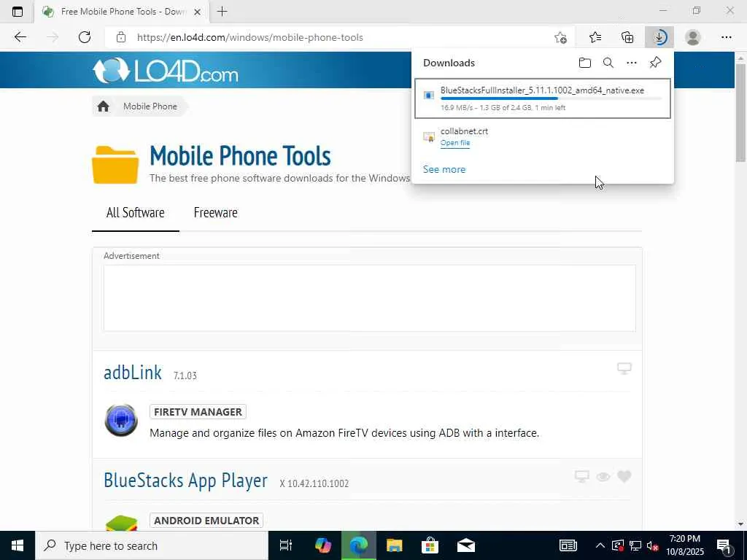This screenshot has width=747, height=560.
Task: Launch Copilot from the taskbar
Action: [323, 545]
